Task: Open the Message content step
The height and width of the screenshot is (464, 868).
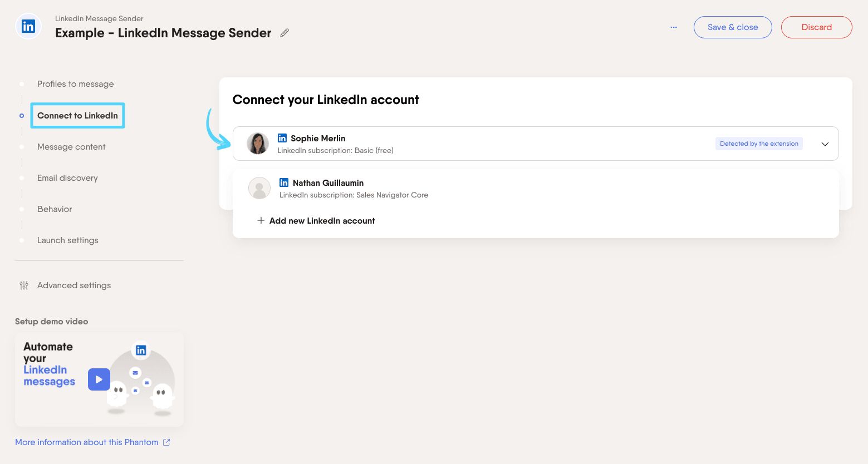Action: pyautogui.click(x=71, y=147)
